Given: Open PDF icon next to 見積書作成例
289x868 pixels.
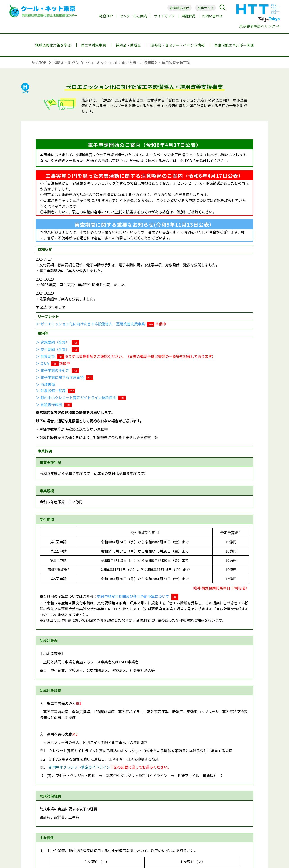Looking at the screenshot, I should [68, 405].
